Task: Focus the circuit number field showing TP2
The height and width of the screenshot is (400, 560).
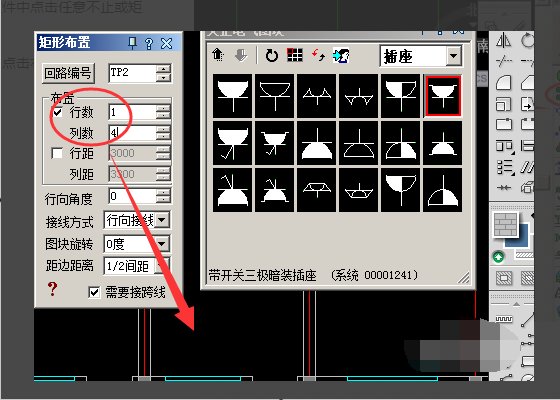Action: (132, 73)
